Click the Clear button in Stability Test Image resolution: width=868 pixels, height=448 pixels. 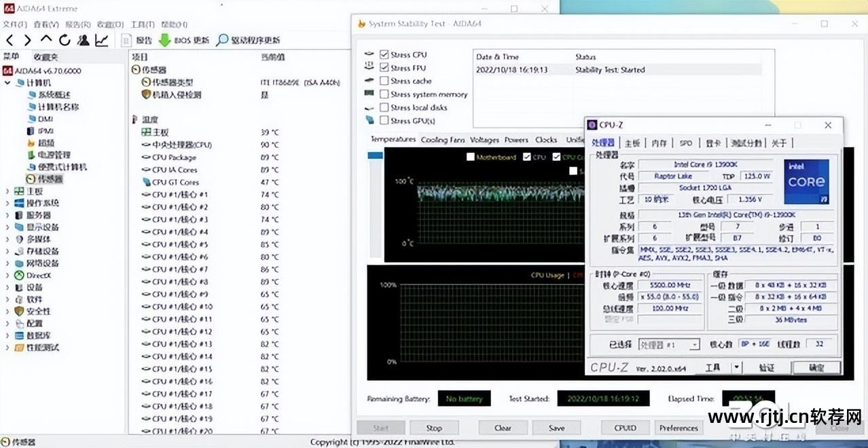click(503, 428)
